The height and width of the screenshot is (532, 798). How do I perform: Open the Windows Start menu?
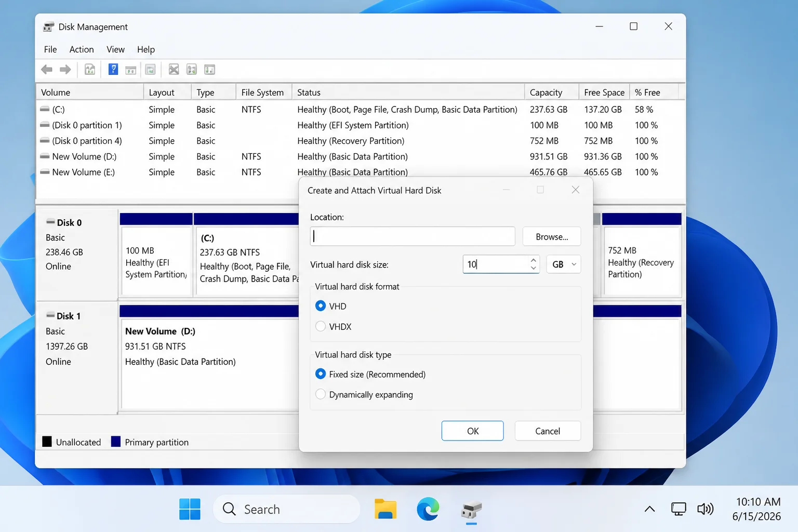pos(190,509)
